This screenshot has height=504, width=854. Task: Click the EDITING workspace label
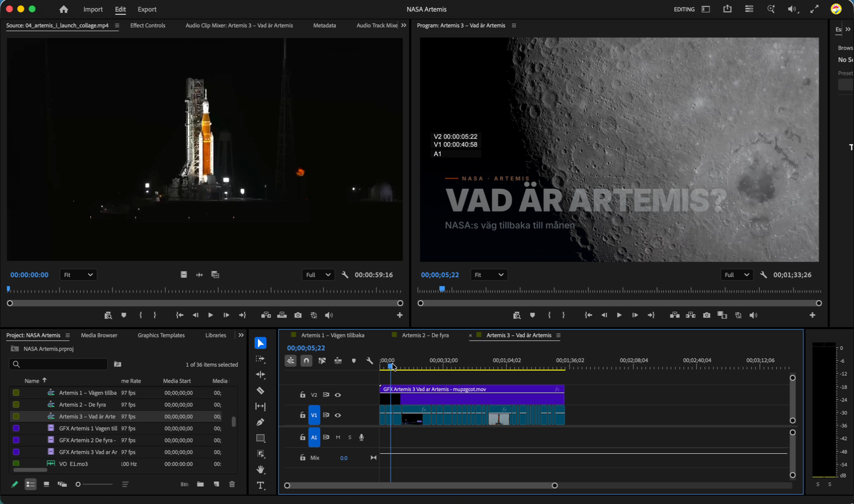(x=684, y=9)
